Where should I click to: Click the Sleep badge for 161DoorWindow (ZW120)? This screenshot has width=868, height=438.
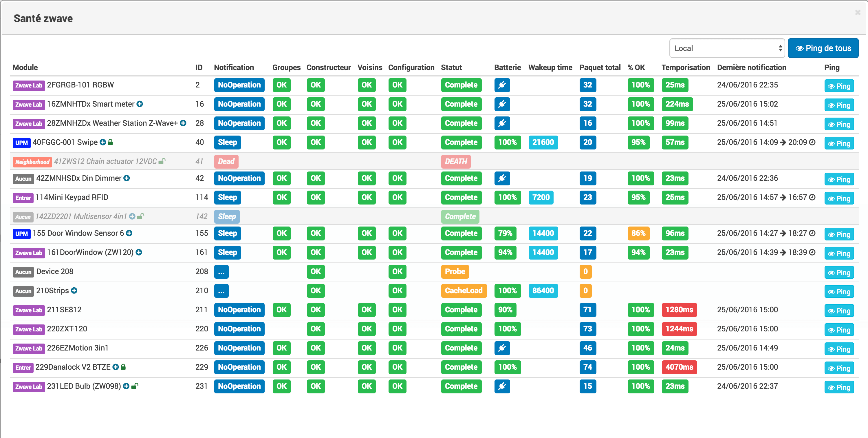pos(227,253)
